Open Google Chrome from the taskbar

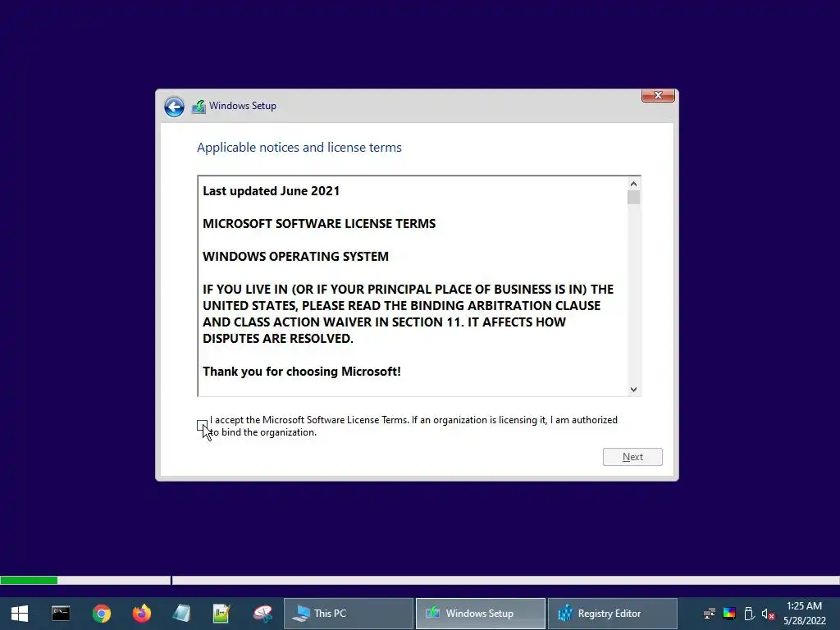101,614
